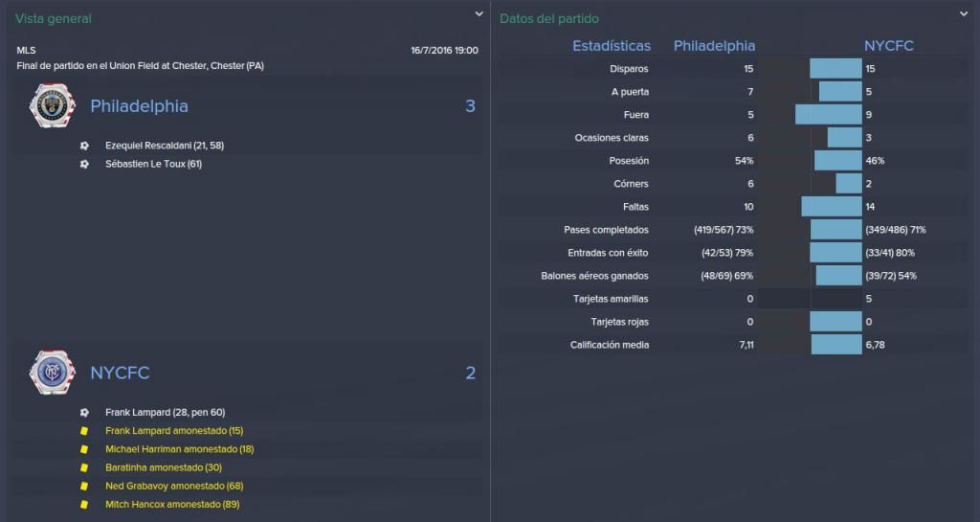Click yellow card icon for Michael Harriman
The image size is (980, 522).
(84, 449)
